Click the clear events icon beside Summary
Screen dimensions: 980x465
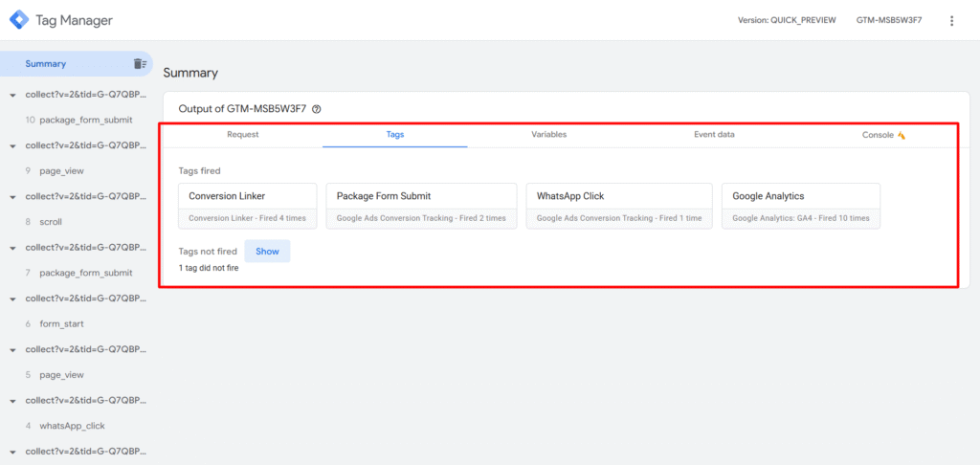(x=140, y=64)
